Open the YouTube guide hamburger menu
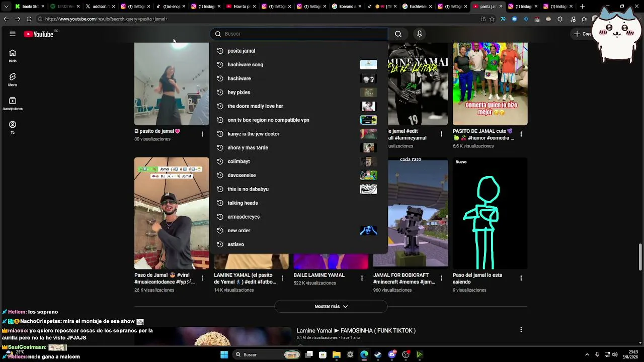 coord(13,34)
